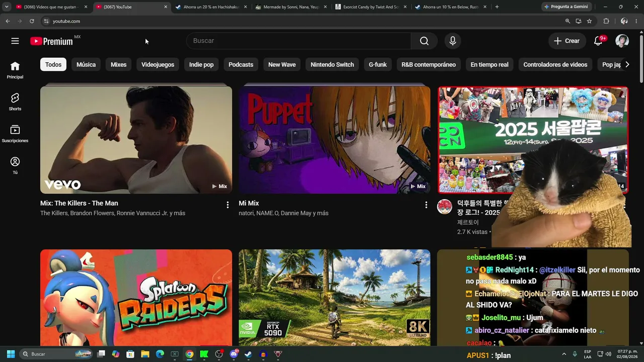Viewport: 644px width, 362px height.
Task: Open a new browser tab
Action: tap(497, 7)
